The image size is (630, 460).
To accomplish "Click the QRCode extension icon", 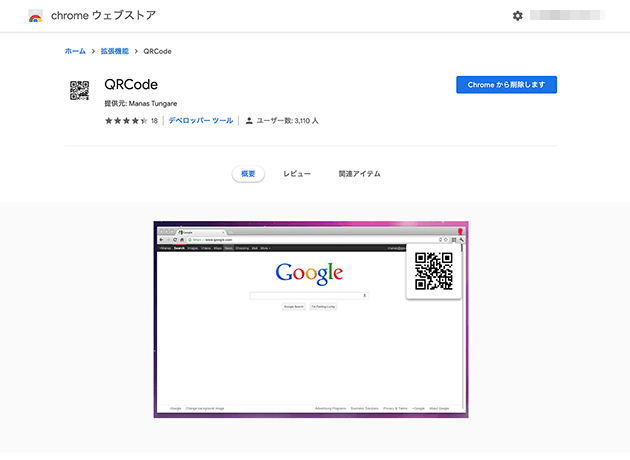I will tap(80, 90).
